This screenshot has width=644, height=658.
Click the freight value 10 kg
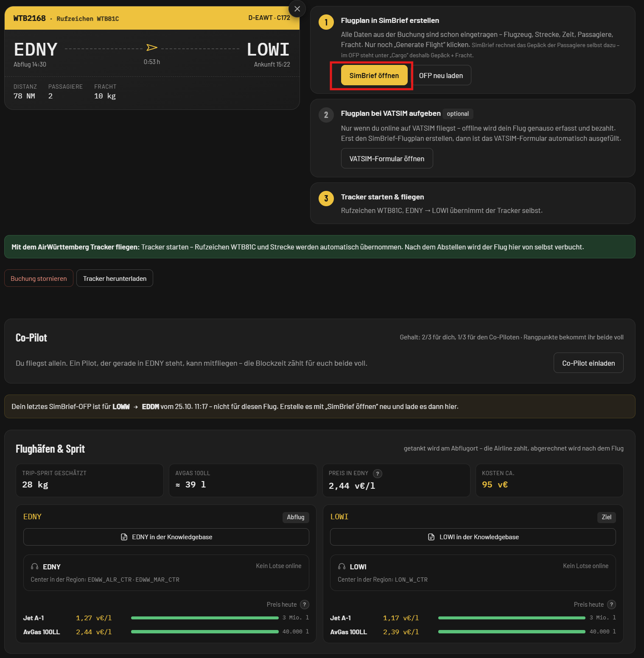click(x=105, y=96)
